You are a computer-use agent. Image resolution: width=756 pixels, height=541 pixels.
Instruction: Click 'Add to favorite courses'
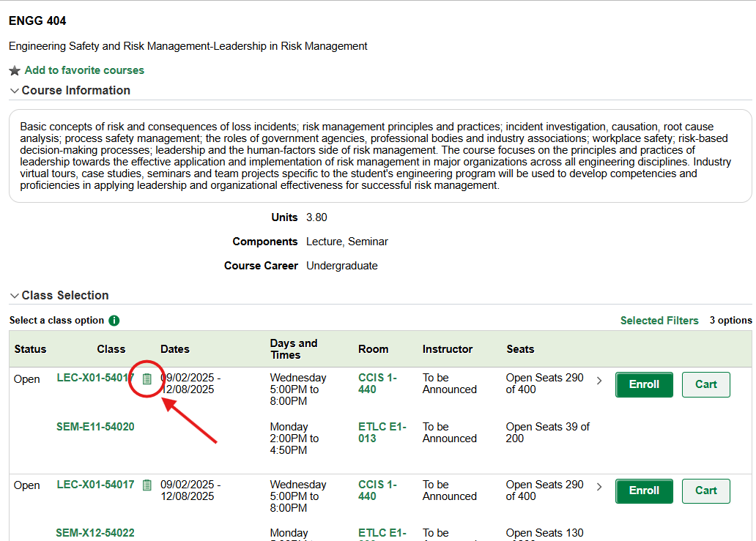click(83, 70)
